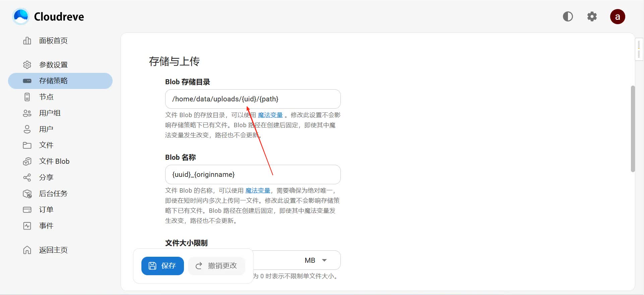Open settings via the top gear icon
The height and width of the screenshot is (295, 644).
coord(592,16)
